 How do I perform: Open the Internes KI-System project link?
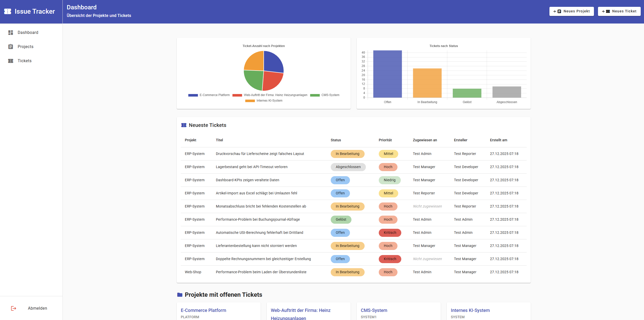(x=470, y=310)
